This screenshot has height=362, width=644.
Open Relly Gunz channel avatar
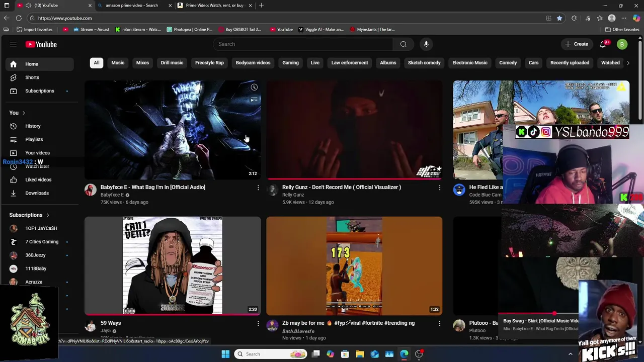(272, 190)
